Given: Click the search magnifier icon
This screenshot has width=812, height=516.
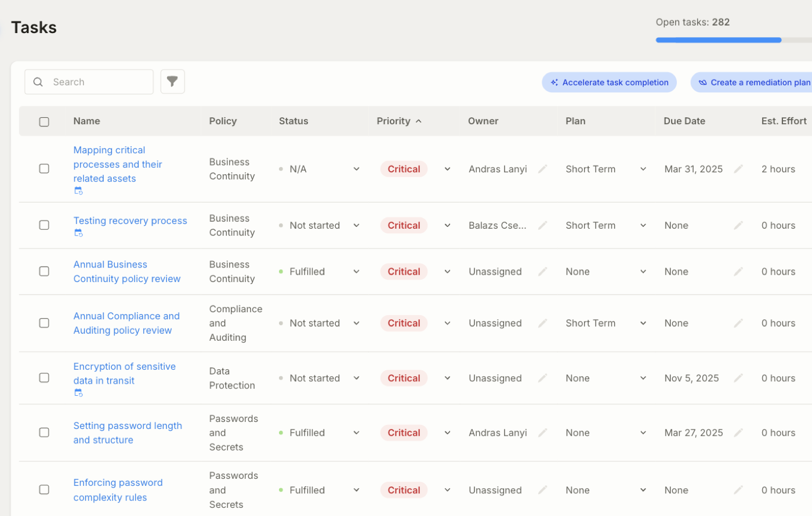Looking at the screenshot, I should click(38, 82).
